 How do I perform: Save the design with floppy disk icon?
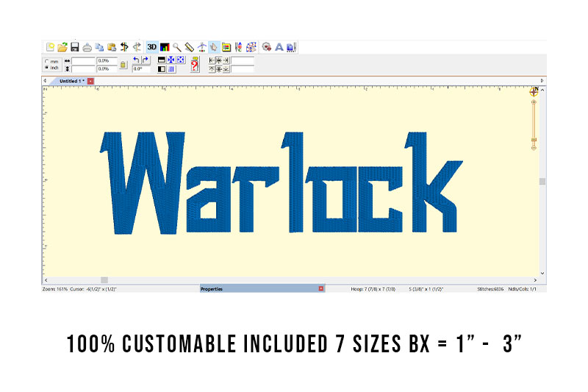click(75, 47)
